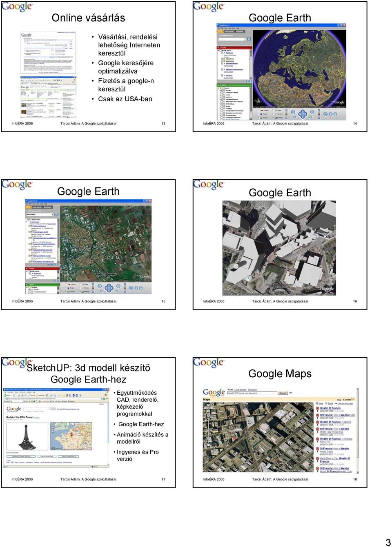Click the Download to Google SketchUp button

21,456
